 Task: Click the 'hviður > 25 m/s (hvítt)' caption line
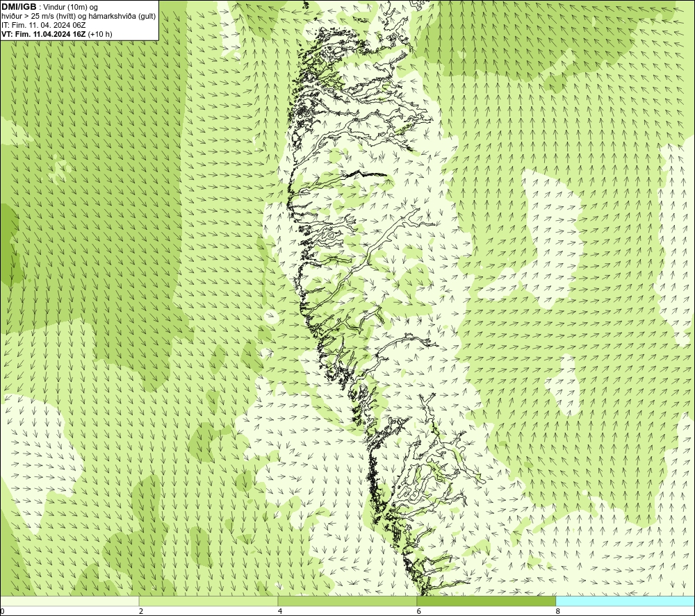(x=79, y=16)
